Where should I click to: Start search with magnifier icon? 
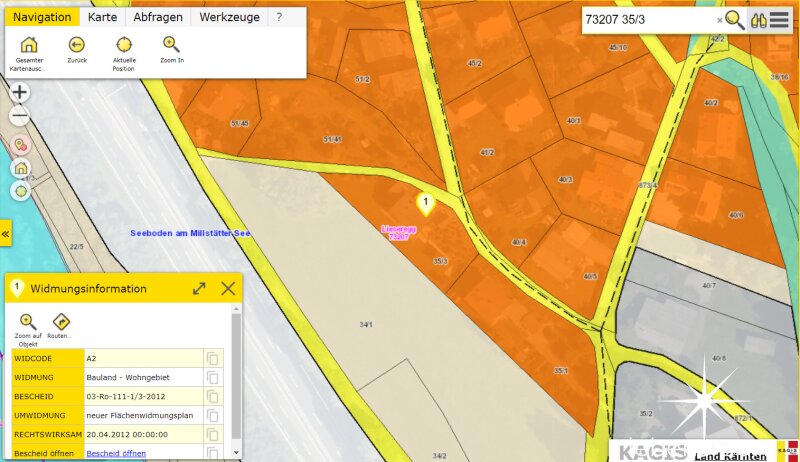[735, 20]
